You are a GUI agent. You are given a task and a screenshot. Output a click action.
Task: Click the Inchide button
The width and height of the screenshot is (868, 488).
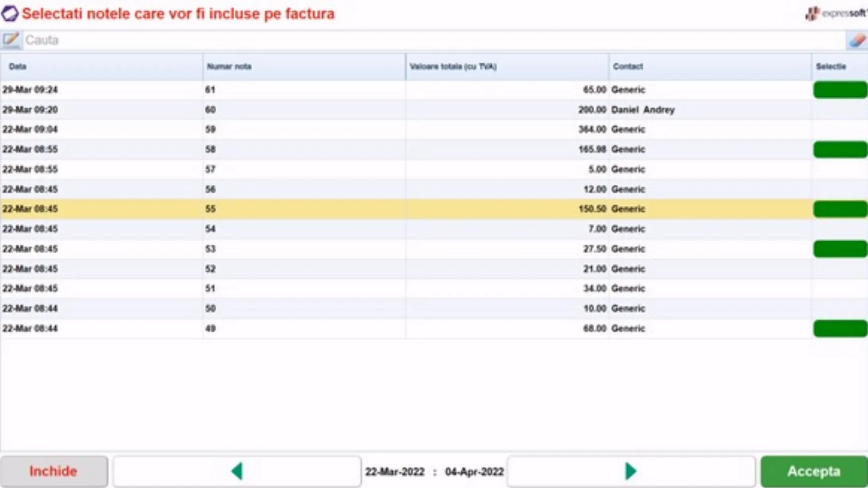[x=54, y=471]
